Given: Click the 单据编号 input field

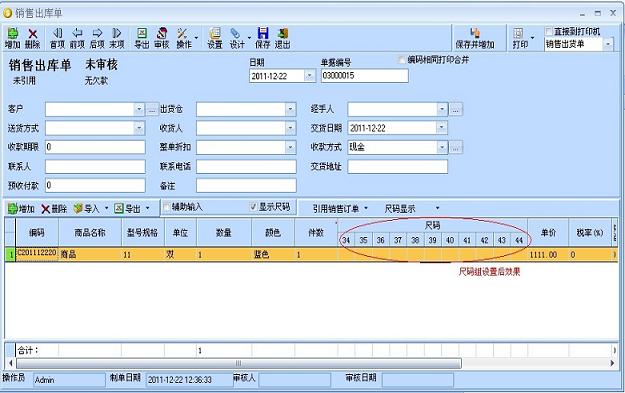Looking at the screenshot, I should click(x=365, y=76).
